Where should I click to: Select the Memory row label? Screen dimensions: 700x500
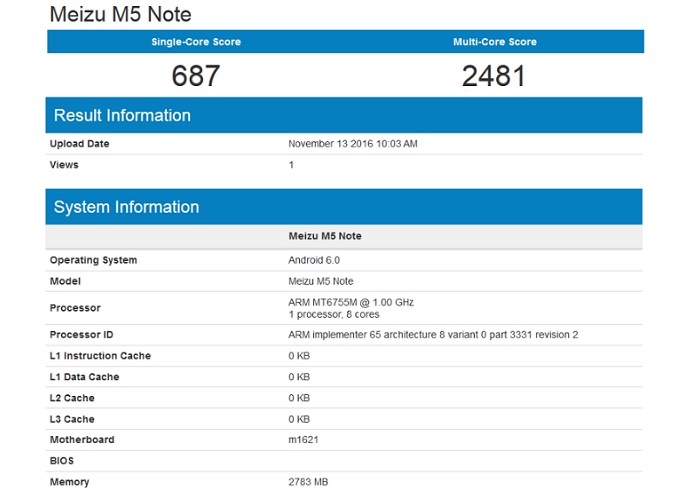pos(69,482)
